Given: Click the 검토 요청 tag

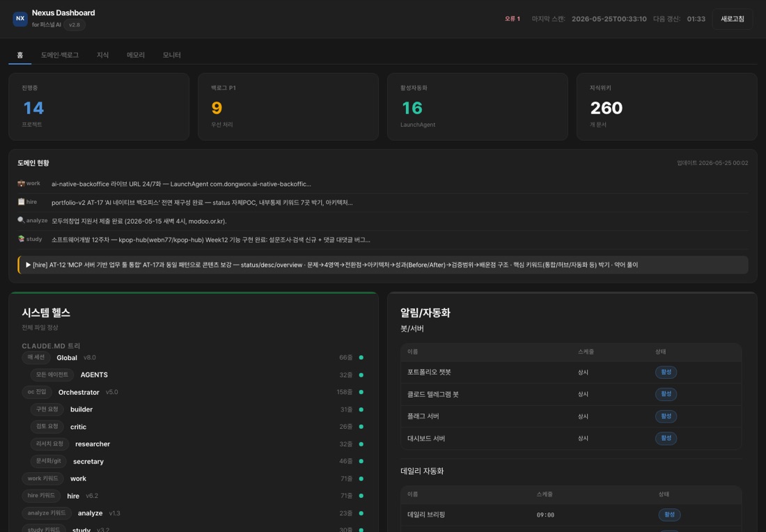Looking at the screenshot, I should tap(47, 426).
